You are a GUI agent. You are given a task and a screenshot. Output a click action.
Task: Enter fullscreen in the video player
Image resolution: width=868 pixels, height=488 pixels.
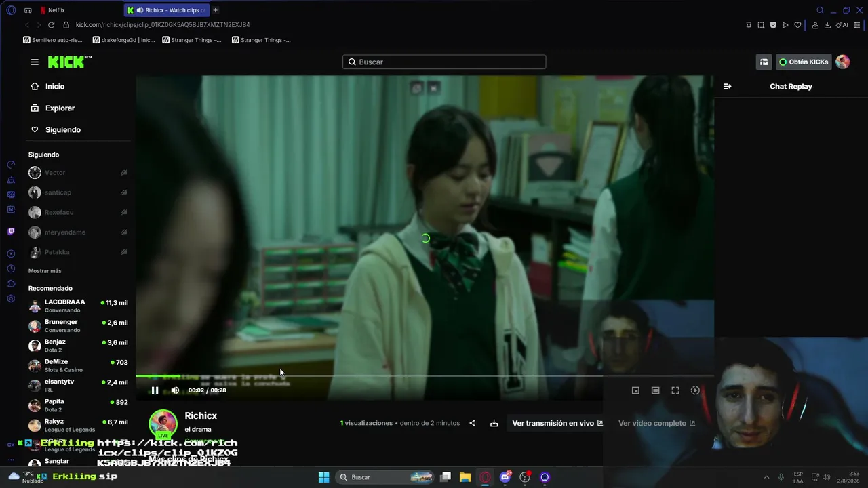pyautogui.click(x=675, y=390)
